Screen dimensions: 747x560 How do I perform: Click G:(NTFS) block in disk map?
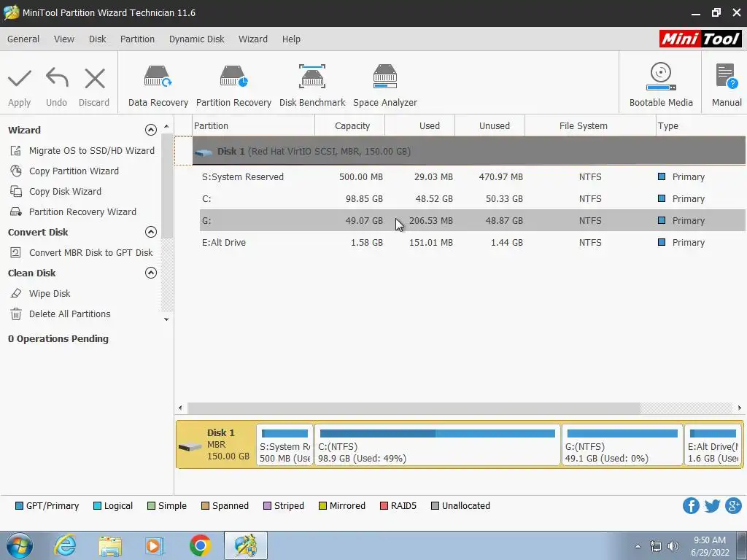(x=622, y=445)
